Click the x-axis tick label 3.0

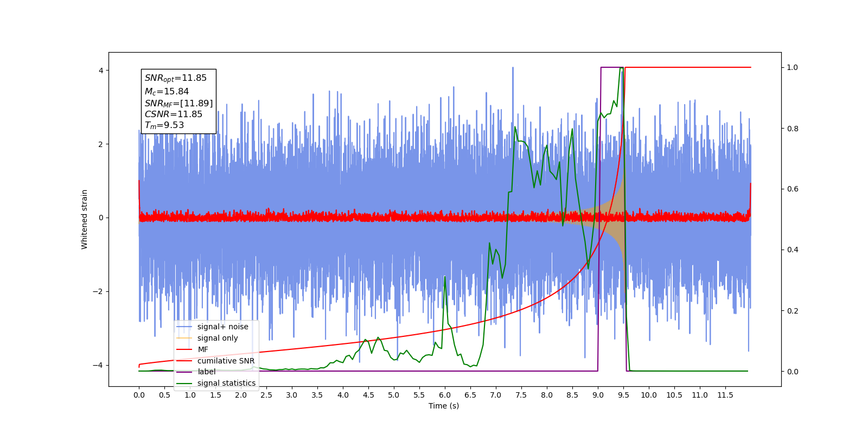pos(292,395)
